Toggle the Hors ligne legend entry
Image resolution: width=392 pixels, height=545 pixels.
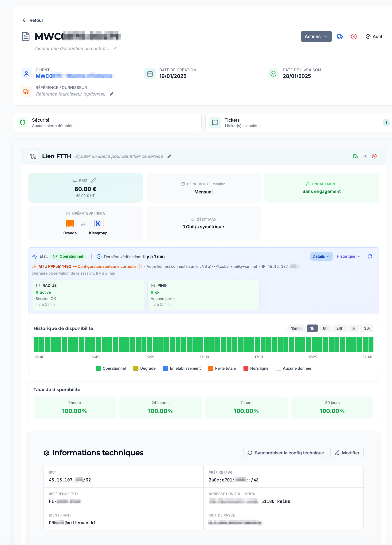256,368
